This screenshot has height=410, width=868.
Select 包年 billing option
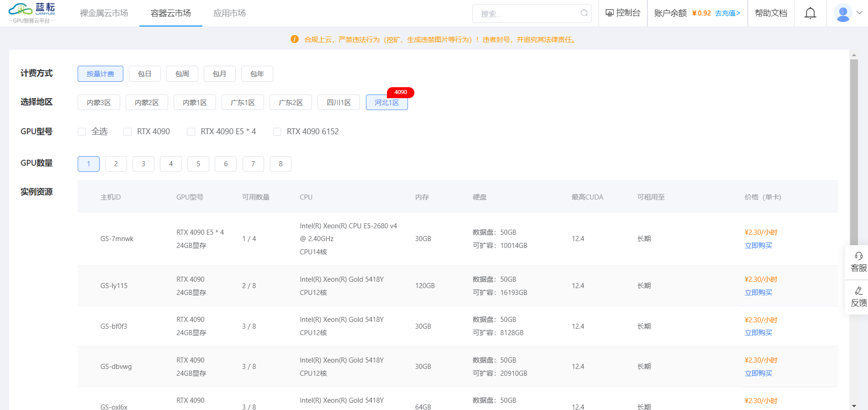pyautogui.click(x=257, y=74)
